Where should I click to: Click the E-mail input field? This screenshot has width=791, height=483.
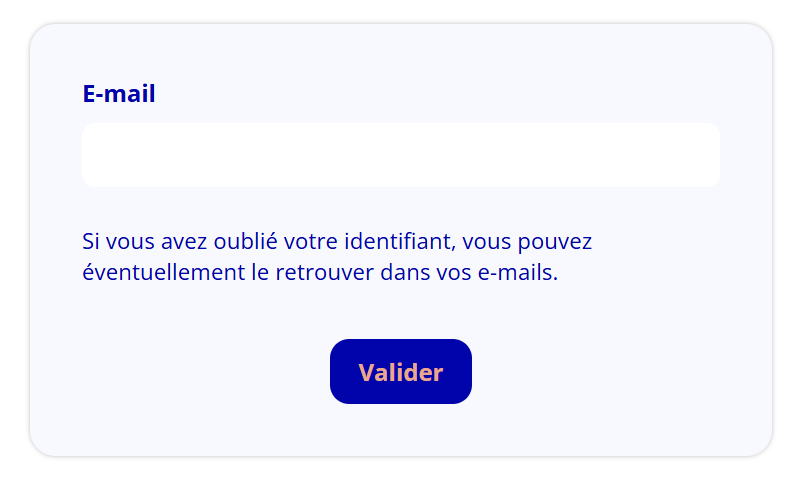point(400,155)
